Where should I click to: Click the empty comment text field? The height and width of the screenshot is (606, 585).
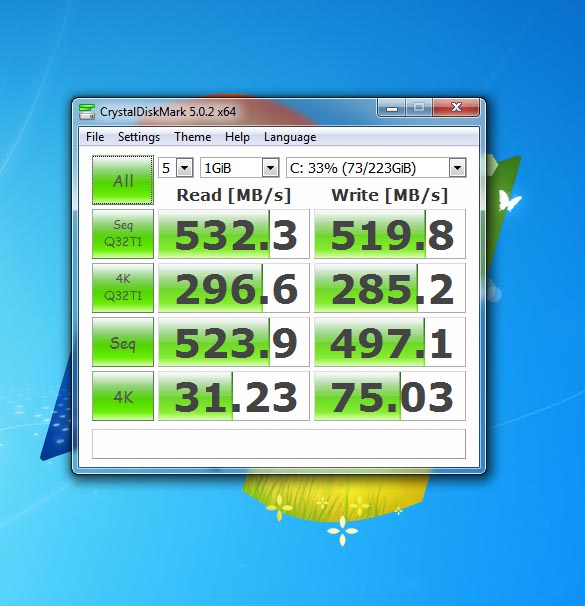[x=279, y=444]
